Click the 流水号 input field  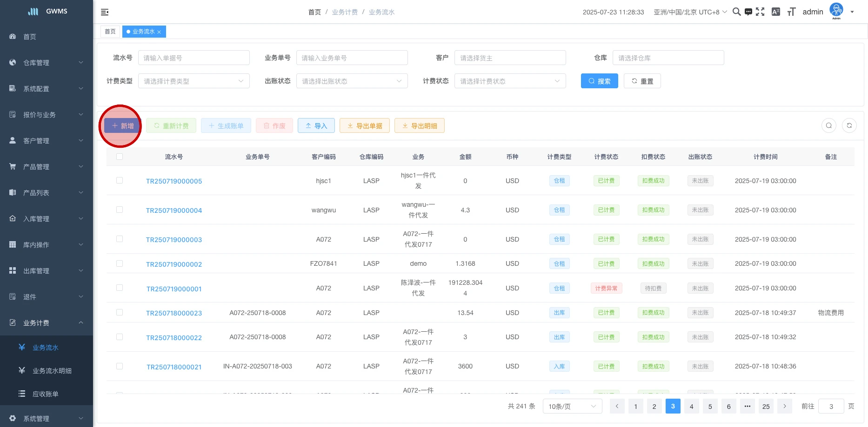pyautogui.click(x=194, y=58)
